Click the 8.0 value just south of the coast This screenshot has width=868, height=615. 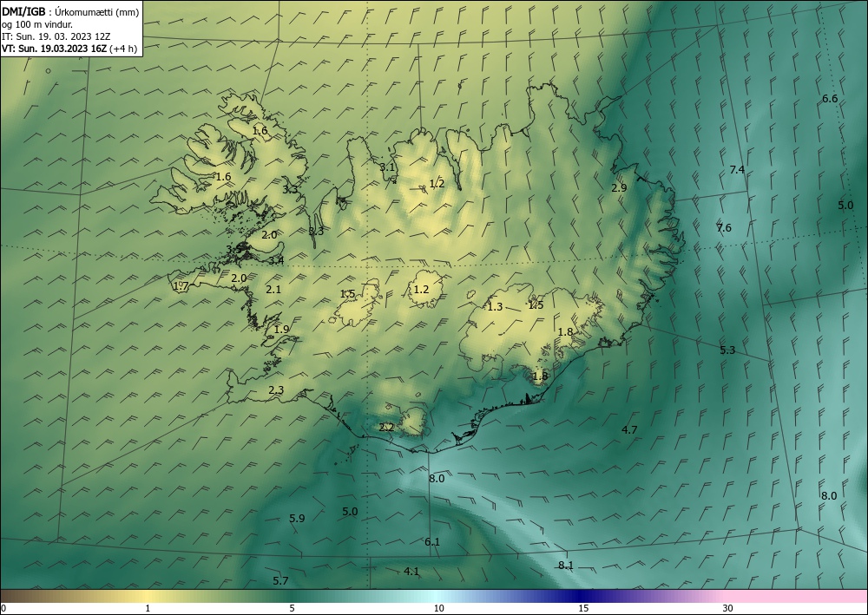(x=437, y=479)
